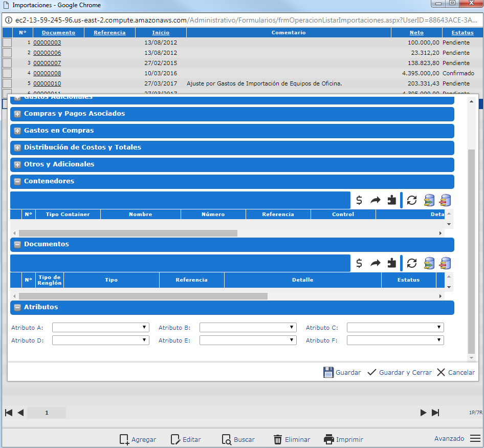The width and height of the screenshot is (484, 448).
Task: Click the share arrow icon in Contenedores toolbar
Action: pos(376,200)
